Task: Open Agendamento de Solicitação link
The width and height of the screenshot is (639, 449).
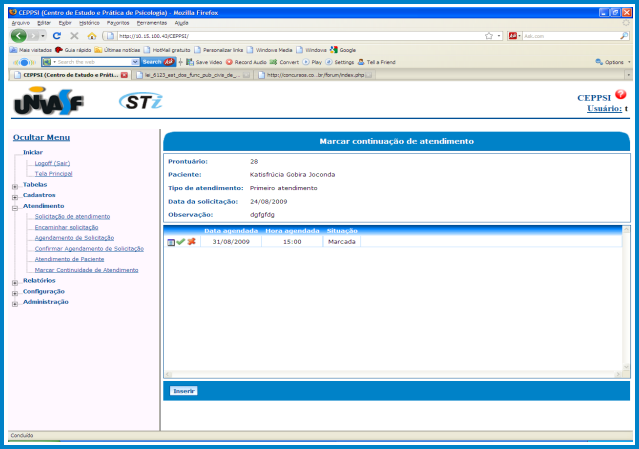Action: click(x=74, y=238)
